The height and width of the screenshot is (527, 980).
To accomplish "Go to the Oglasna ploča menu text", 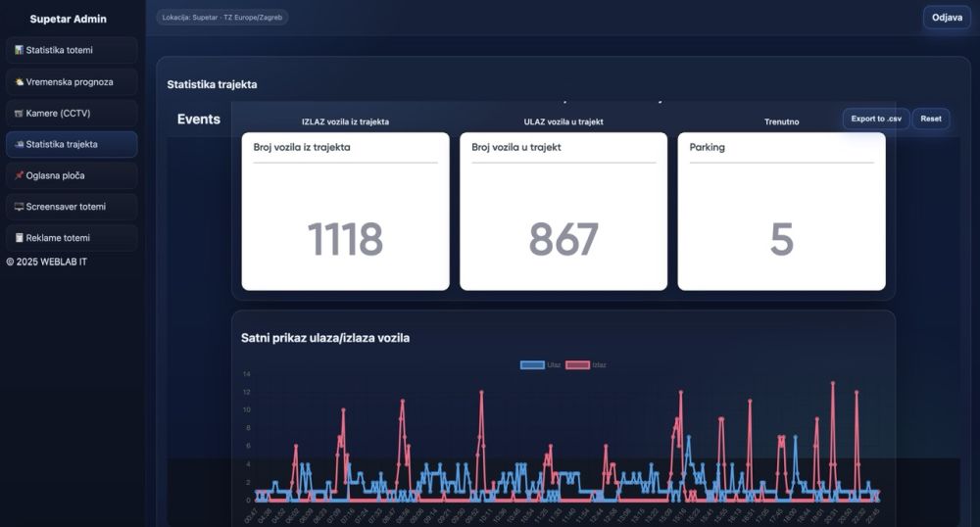I will point(55,176).
